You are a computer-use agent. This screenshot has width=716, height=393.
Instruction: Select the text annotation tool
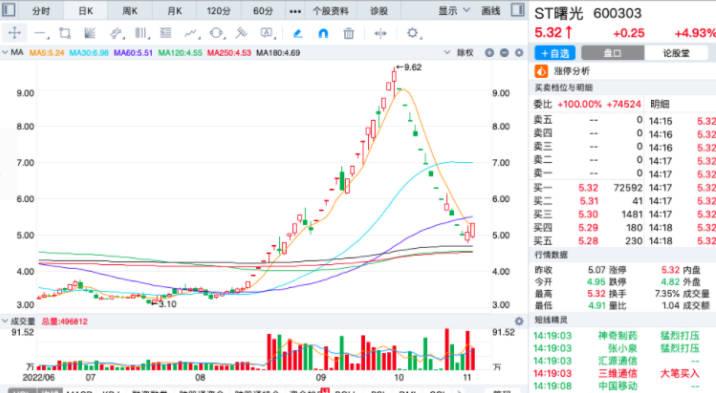(x=266, y=33)
